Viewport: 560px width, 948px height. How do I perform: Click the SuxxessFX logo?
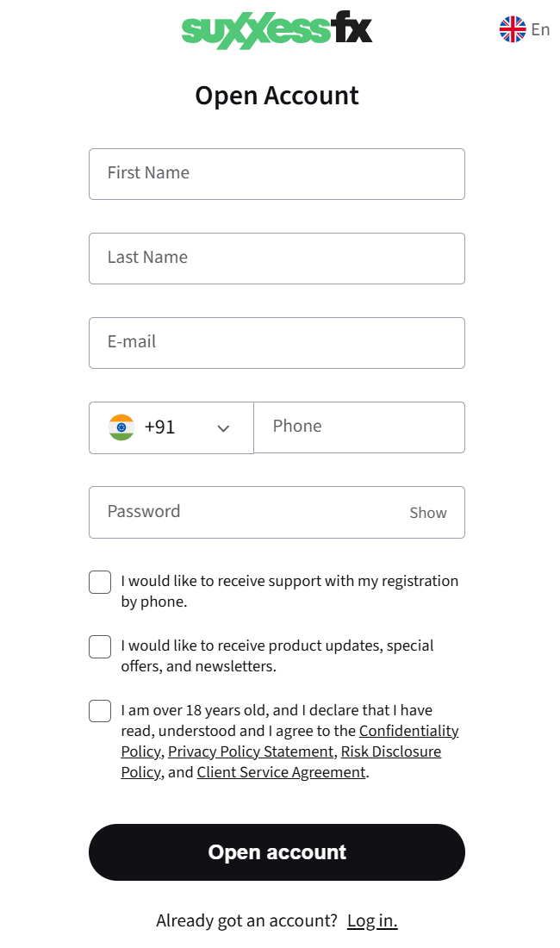click(x=277, y=30)
